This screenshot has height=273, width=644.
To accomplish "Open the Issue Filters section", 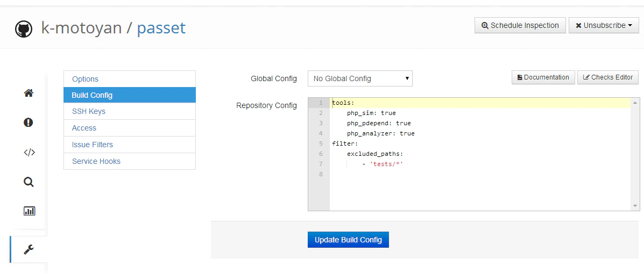I will point(129,145).
